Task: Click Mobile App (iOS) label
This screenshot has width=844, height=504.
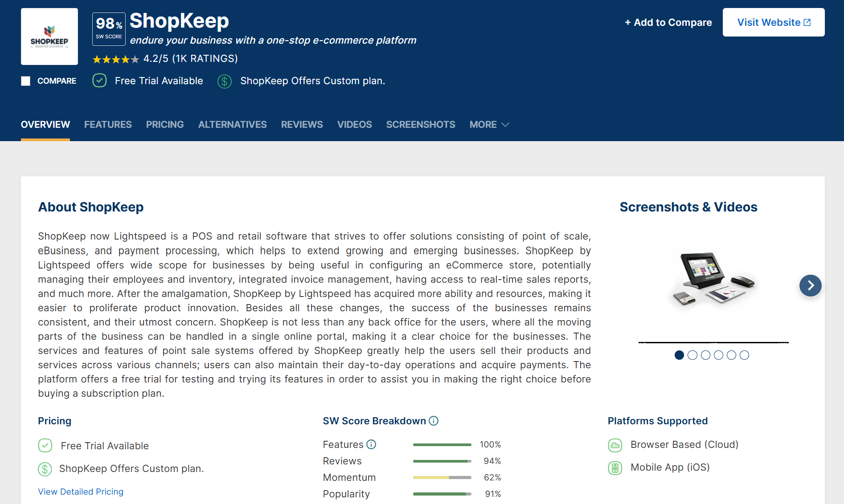Action: coord(670,467)
